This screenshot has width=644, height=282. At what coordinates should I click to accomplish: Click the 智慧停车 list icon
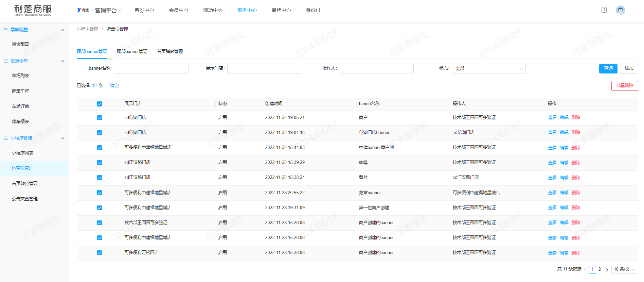pyautogui.click(x=5, y=61)
